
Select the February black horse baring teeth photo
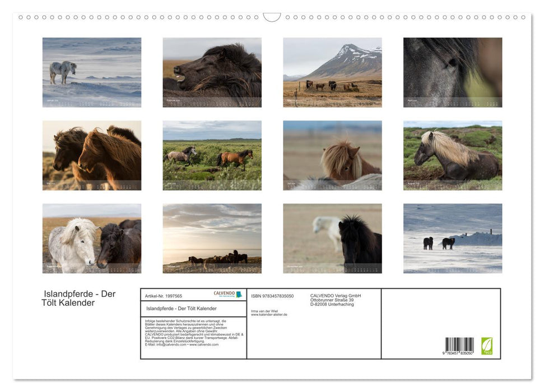coord(212,72)
